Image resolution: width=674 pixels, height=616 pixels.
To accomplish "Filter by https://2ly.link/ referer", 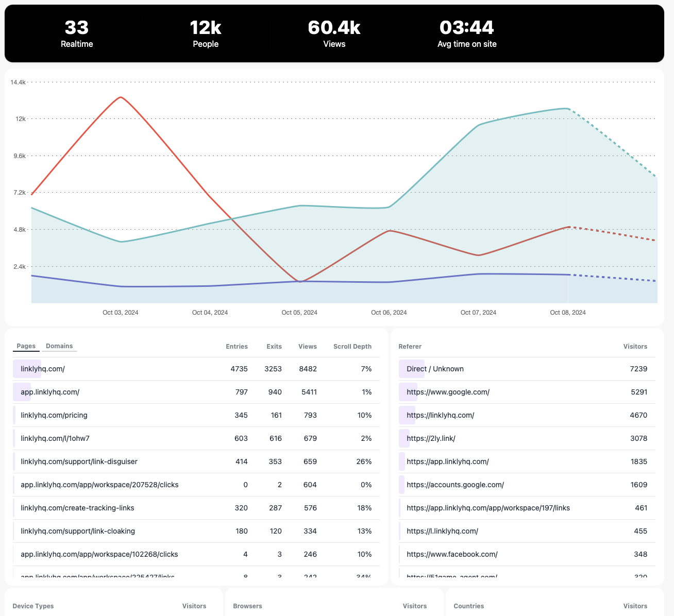I will [527, 438].
